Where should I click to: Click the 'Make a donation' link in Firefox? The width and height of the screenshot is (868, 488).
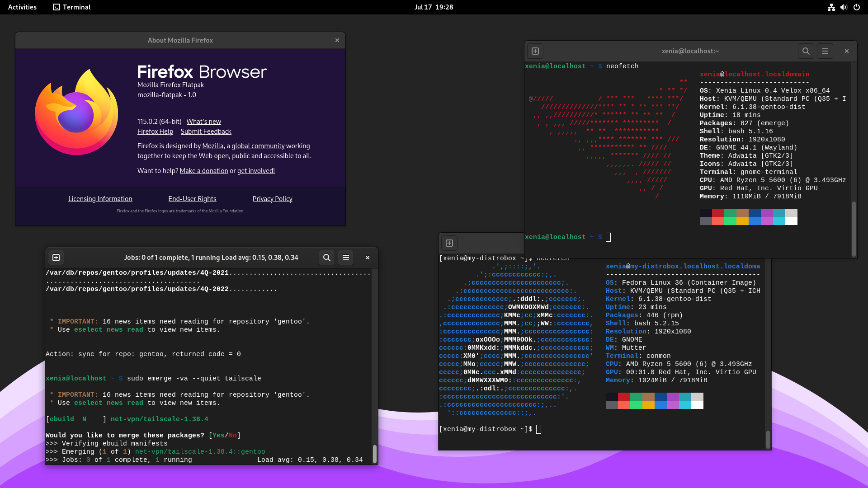tap(203, 171)
